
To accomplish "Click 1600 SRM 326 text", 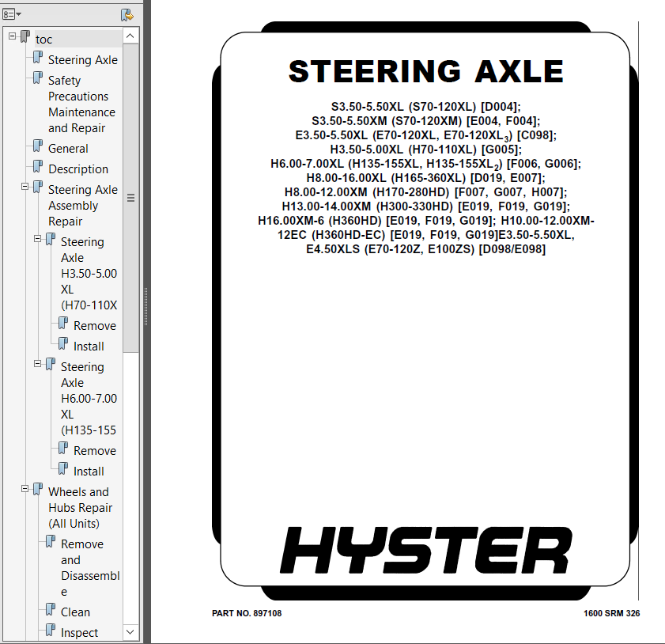I will (611, 613).
